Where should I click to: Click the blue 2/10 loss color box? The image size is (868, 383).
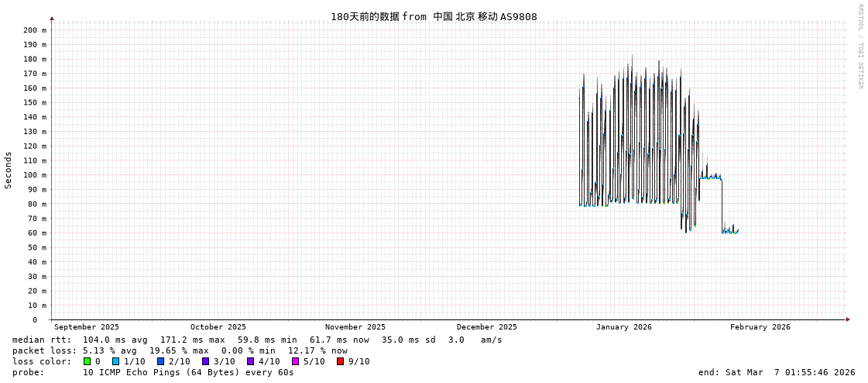click(x=161, y=361)
